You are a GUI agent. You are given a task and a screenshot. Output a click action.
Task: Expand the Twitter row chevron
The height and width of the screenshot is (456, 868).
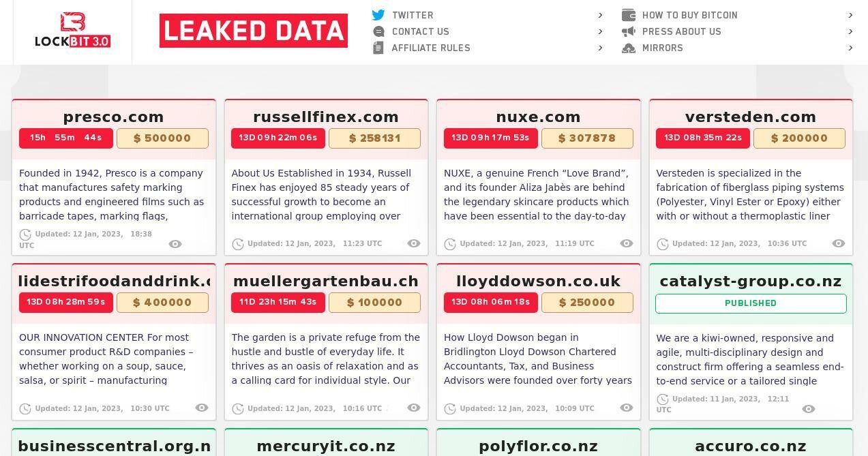(600, 15)
